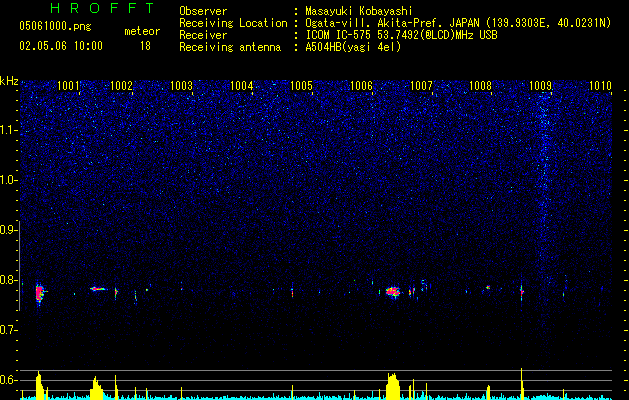The height and width of the screenshot is (400, 629).
Task: Click ICOM IC-575 53.7492 MHz USB text
Action: pos(401,35)
